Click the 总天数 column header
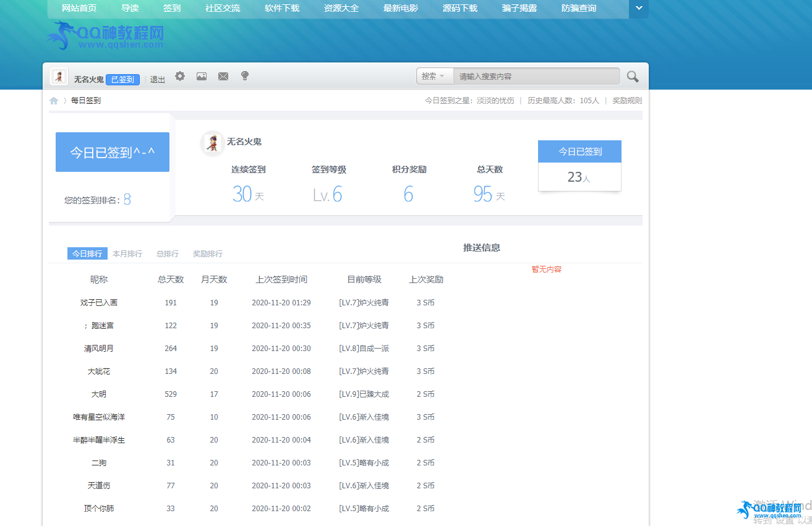Screen dimensions: 812x526 171,279
